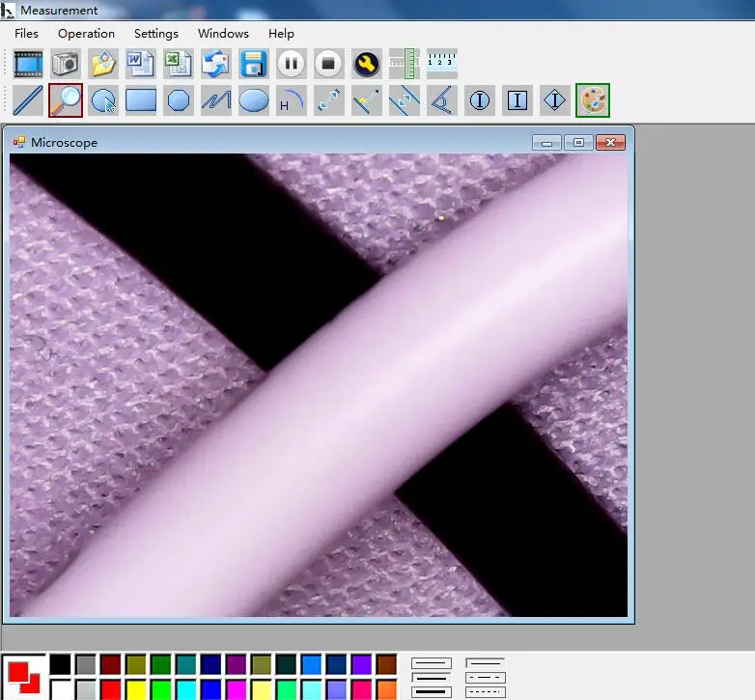Pick the yellow color swatch
Screen dimensions: 755x700
135,689
